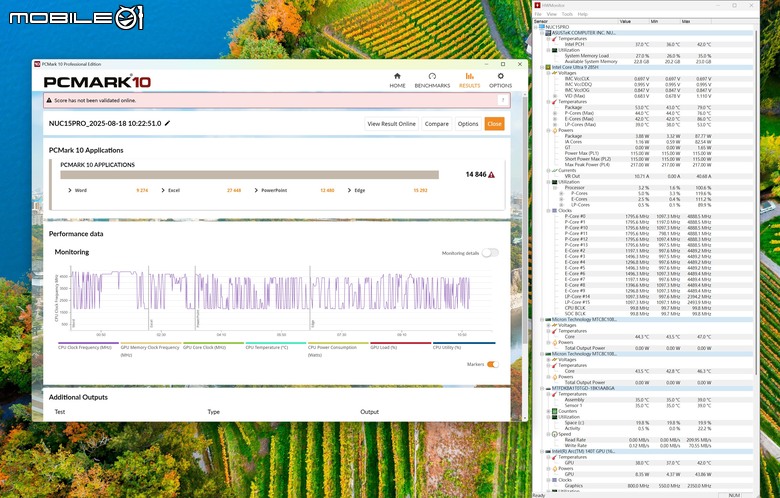Click the PCMark 10 title bar app icon
Screen dimensions: 780x498
point(37,64)
